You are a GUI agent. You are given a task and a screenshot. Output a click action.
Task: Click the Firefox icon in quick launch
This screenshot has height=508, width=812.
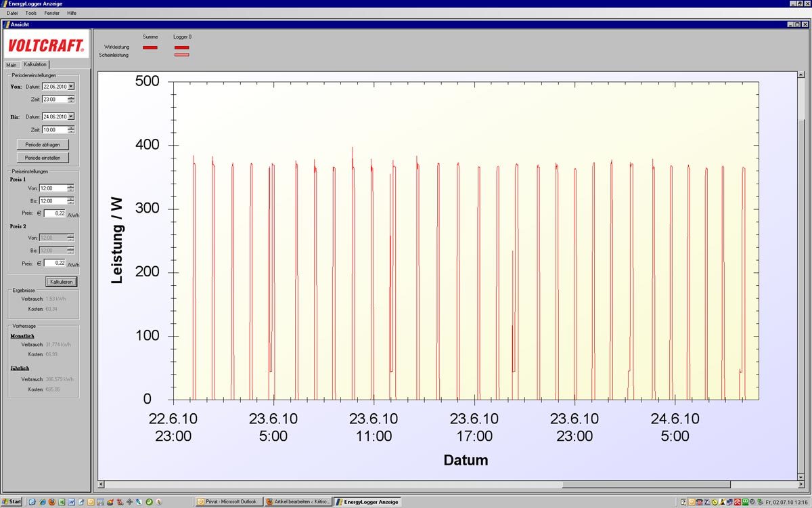[52, 502]
